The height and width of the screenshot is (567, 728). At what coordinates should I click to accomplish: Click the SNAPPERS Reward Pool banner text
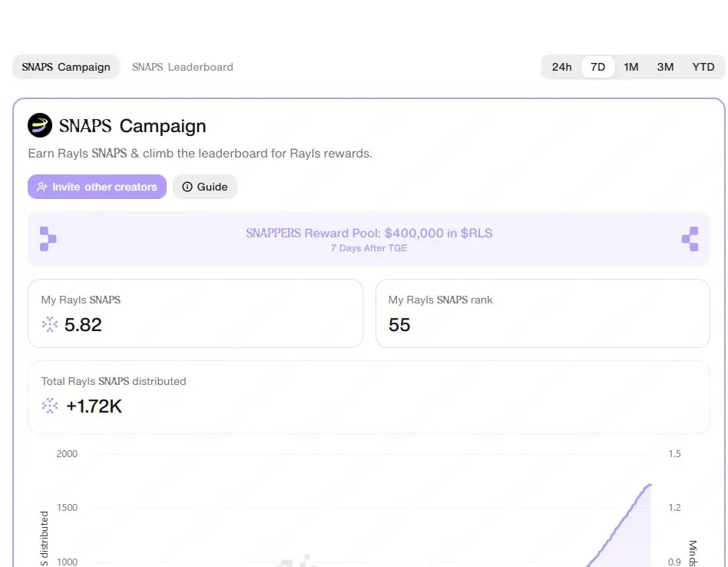click(369, 233)
